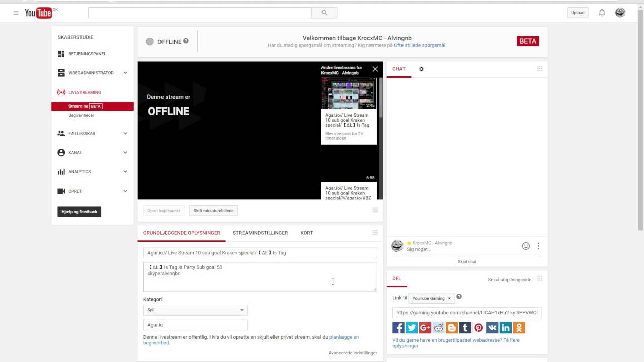This screenshot has width=644, height=362.
Task: Expand Fællesskab sidebar section
Action: 125,133
